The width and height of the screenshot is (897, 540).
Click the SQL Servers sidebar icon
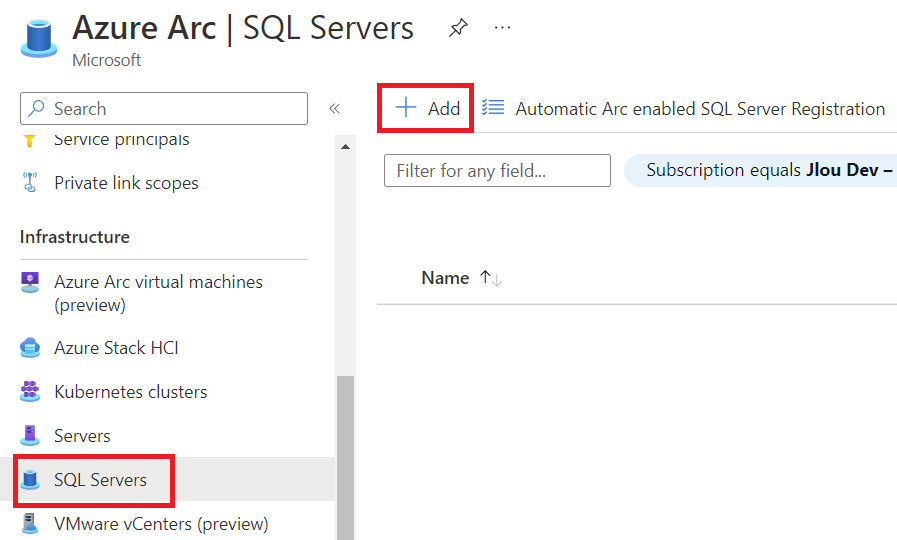click(30, 479)
